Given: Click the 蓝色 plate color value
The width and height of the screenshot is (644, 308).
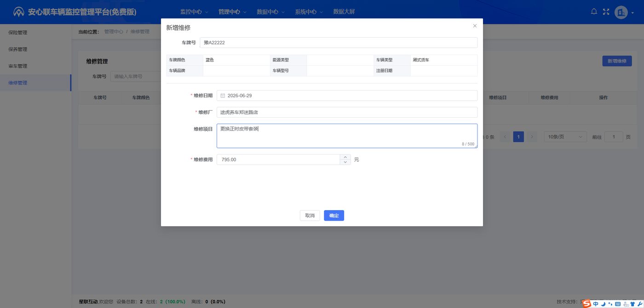Looking at the screenshot, I should point(210,60).
